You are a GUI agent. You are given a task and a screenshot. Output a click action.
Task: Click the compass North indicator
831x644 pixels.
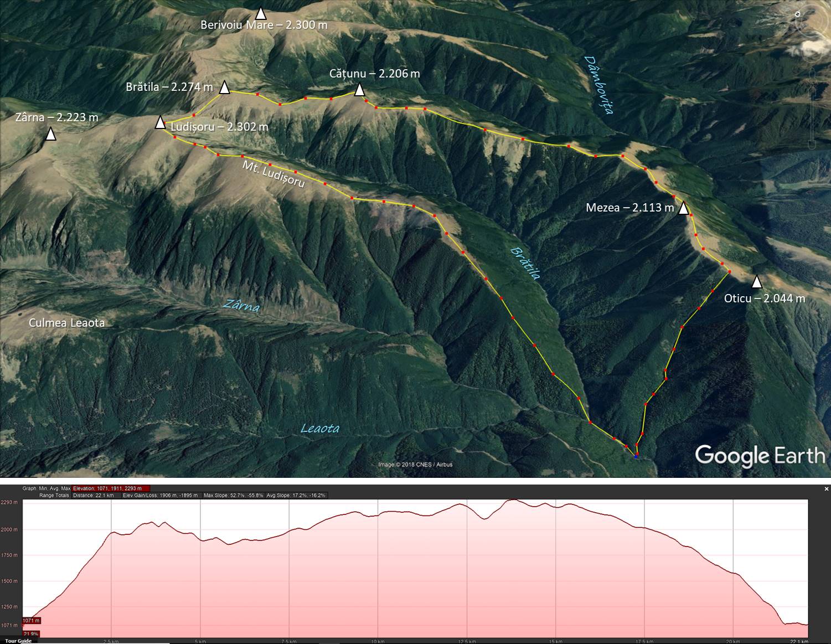797,14
